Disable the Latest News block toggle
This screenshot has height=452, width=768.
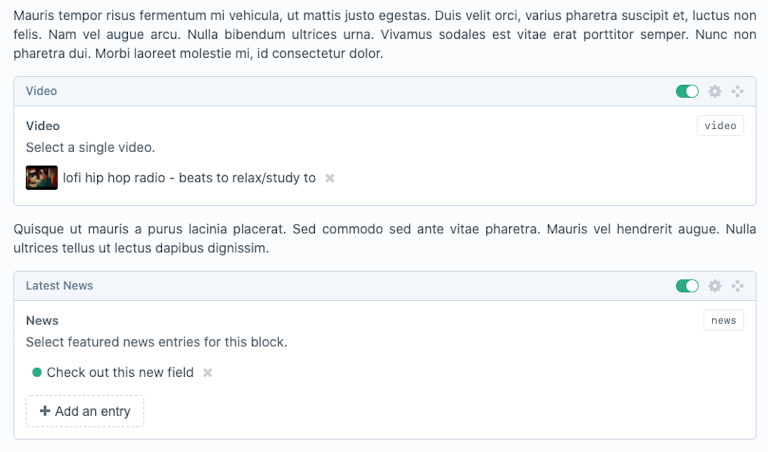687,286
